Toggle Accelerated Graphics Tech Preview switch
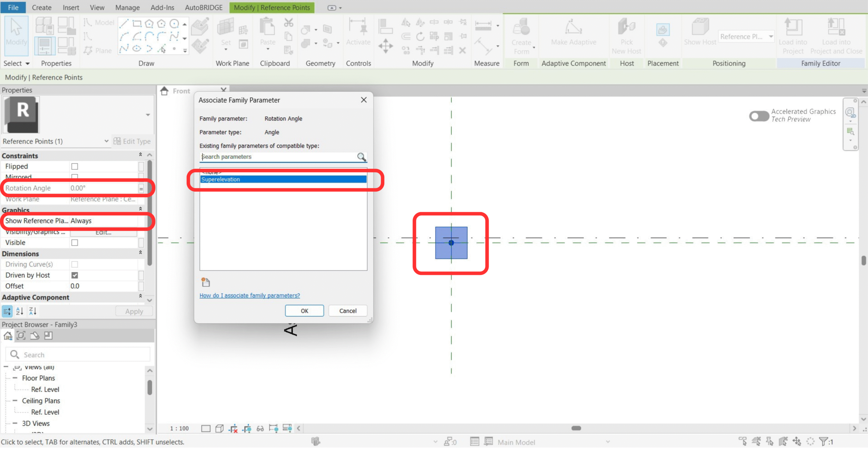Viewport: 868px width, 449px height. (759, 116)
